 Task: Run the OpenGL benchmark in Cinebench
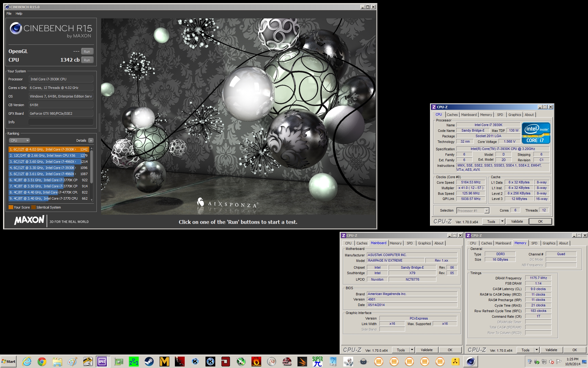87,52
